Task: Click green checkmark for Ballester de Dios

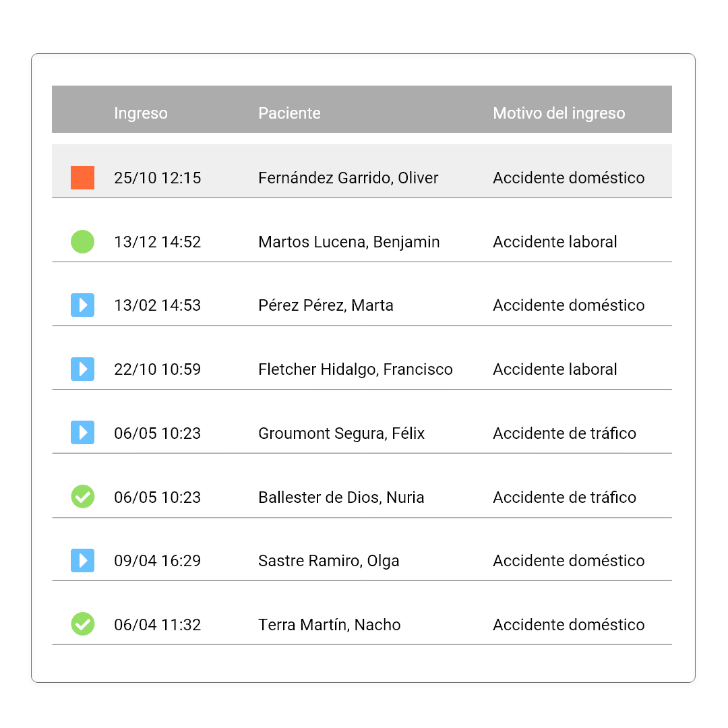Action: coord(82,497)
